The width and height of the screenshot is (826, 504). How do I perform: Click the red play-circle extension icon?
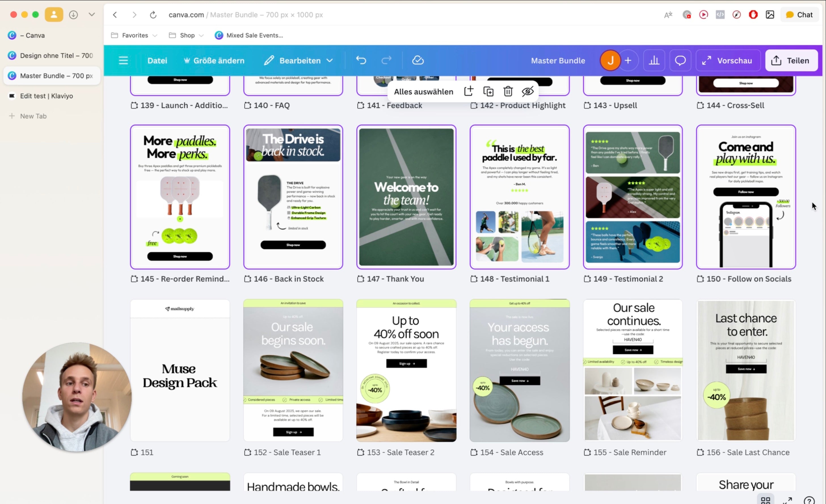pyautogui.click(x=703, y=15)
